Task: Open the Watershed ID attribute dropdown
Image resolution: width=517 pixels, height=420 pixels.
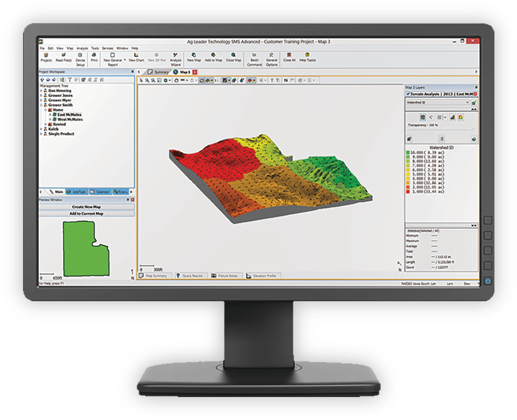Action: coord(467,102)
